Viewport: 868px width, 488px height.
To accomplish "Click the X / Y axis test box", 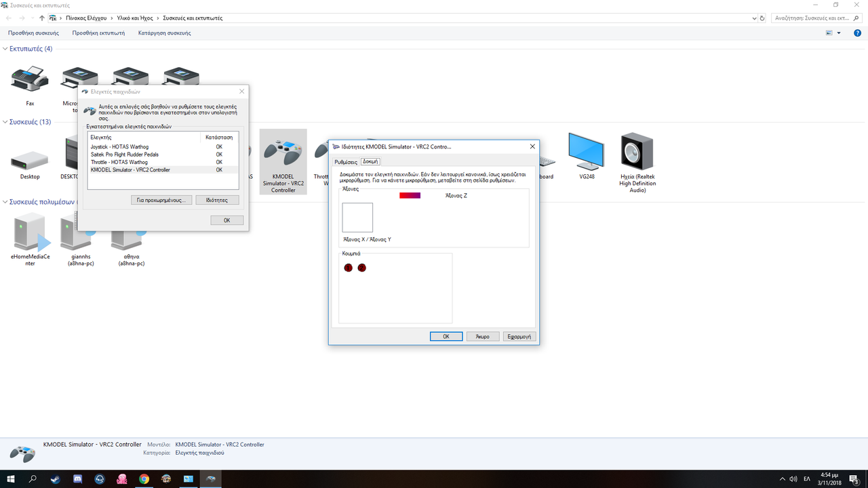I will (357, 218).
